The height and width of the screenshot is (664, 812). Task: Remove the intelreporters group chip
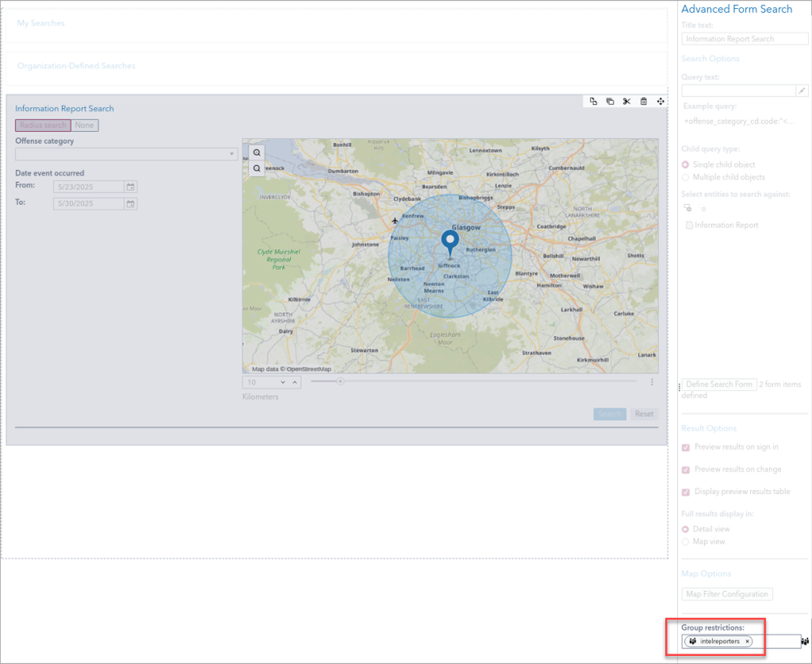click(x=747, y=641)
